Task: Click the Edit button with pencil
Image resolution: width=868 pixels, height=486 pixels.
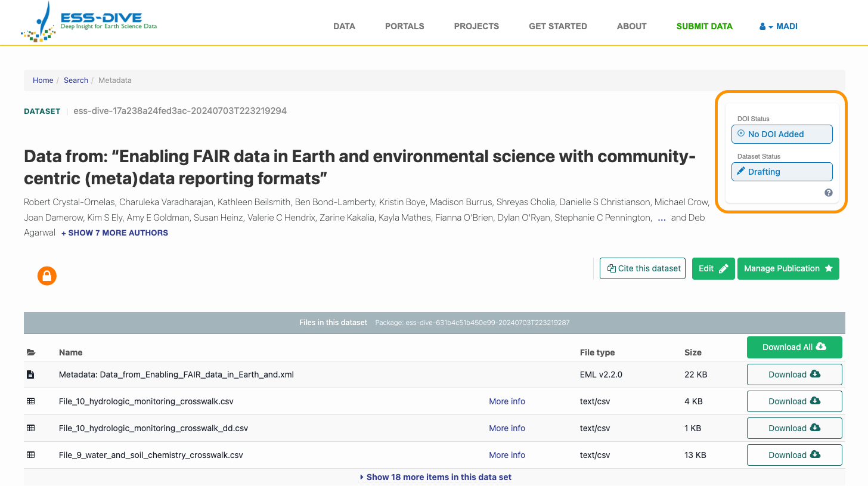Action: [713, 268]
